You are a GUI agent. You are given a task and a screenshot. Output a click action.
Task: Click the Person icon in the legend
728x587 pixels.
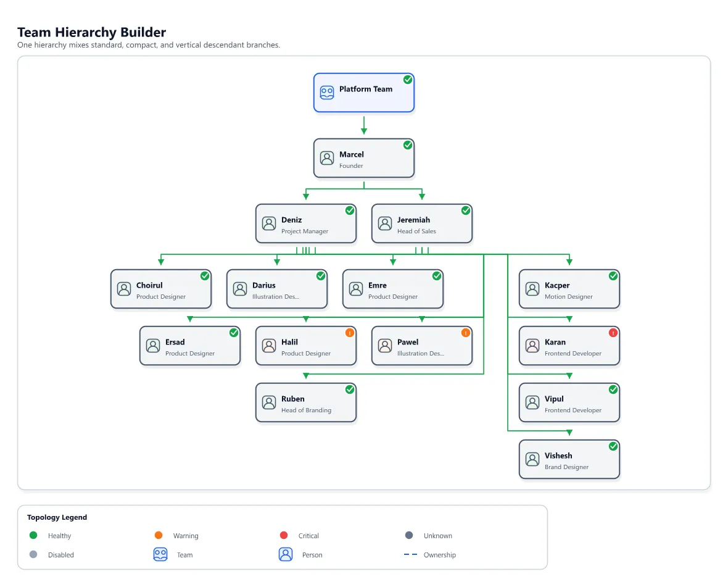coord(286,554)
